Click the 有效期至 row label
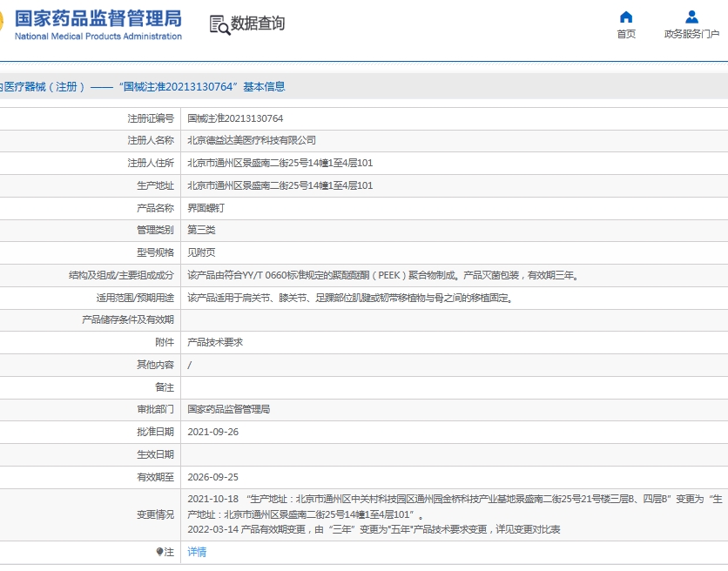The image size is (728, 571). coord(156,477)
